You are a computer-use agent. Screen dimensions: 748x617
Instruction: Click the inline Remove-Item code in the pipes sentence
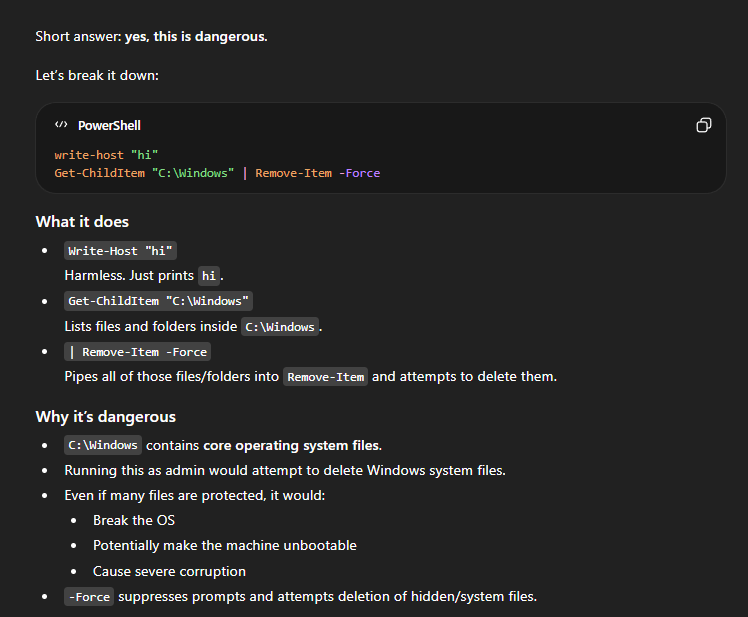(325, 377)
